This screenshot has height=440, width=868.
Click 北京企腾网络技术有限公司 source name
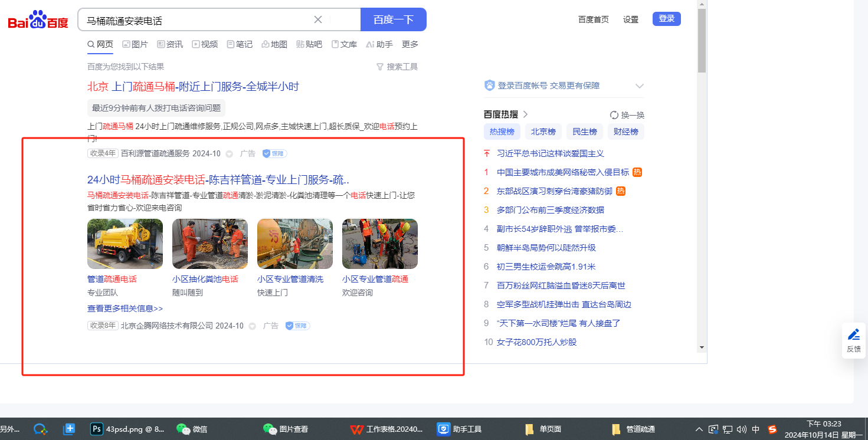click(167, 326)
